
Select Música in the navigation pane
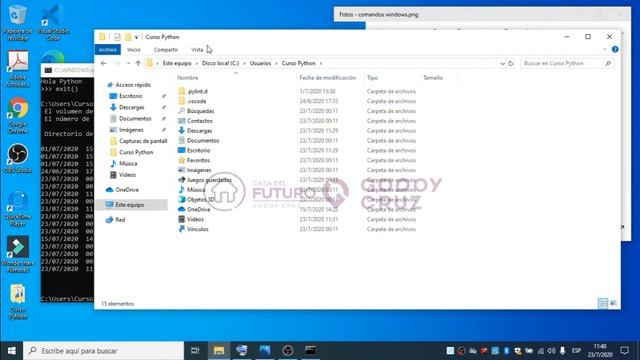[x=128, y=163]
